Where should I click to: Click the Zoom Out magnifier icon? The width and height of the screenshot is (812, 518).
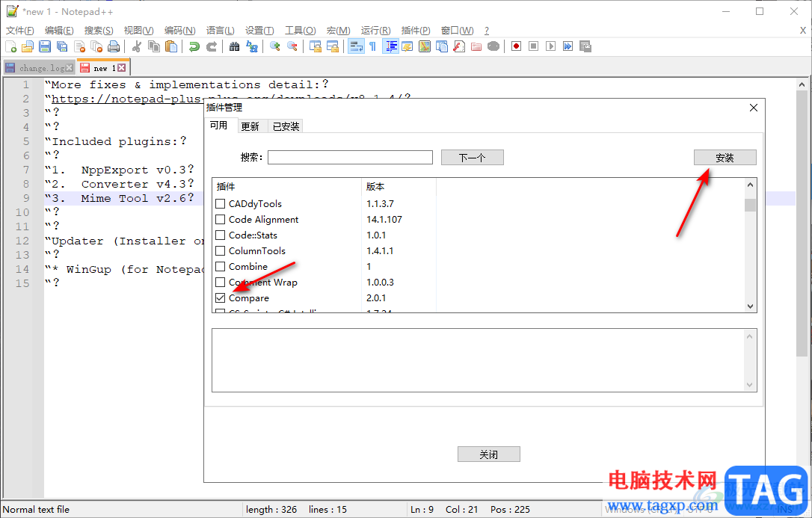click(292, 46)
